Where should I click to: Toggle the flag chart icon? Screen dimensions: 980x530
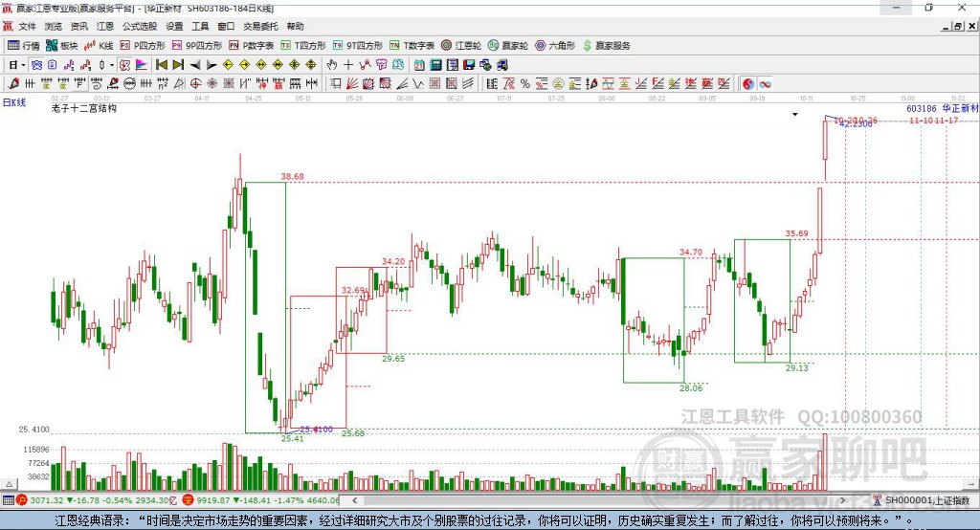pyautogui.click(x=142, y=65)
